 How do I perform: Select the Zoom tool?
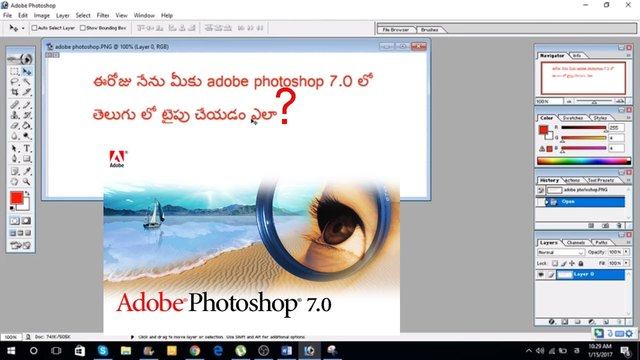[x=27, y=182]
